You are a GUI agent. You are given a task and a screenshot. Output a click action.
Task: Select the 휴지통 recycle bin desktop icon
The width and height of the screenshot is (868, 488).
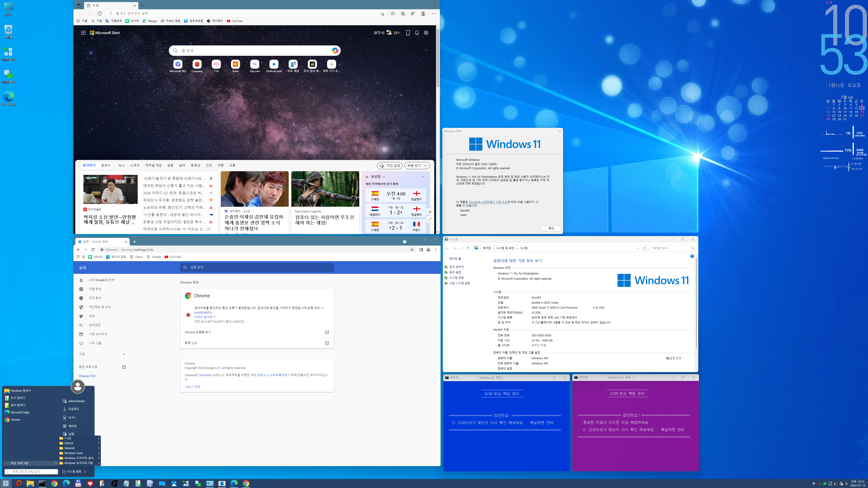[x=8, y=32]
